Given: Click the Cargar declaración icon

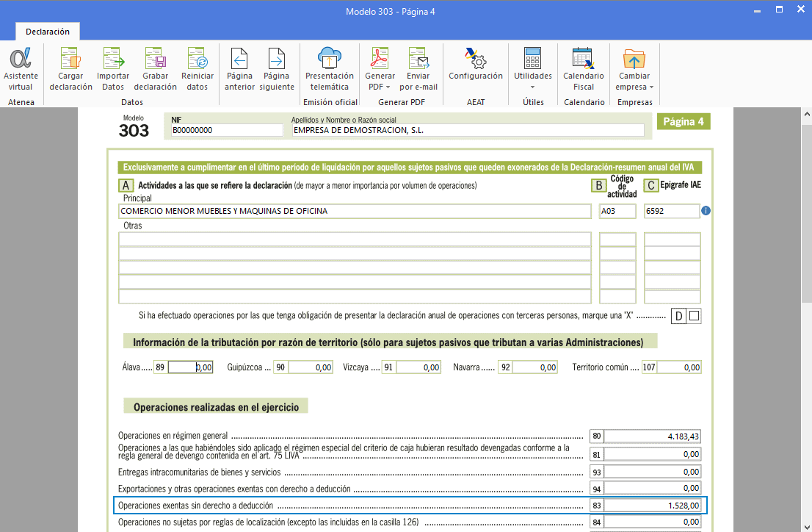Looking at the screenshot, I should 70,70.
